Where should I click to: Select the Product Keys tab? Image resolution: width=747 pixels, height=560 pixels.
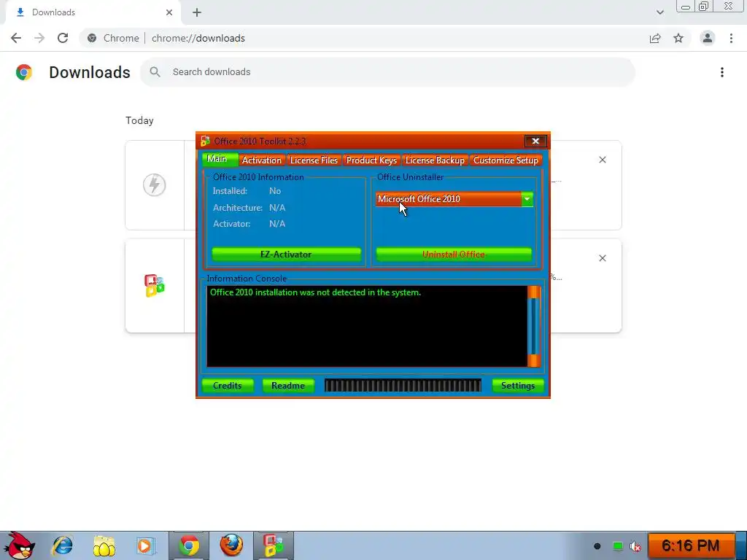371,160
